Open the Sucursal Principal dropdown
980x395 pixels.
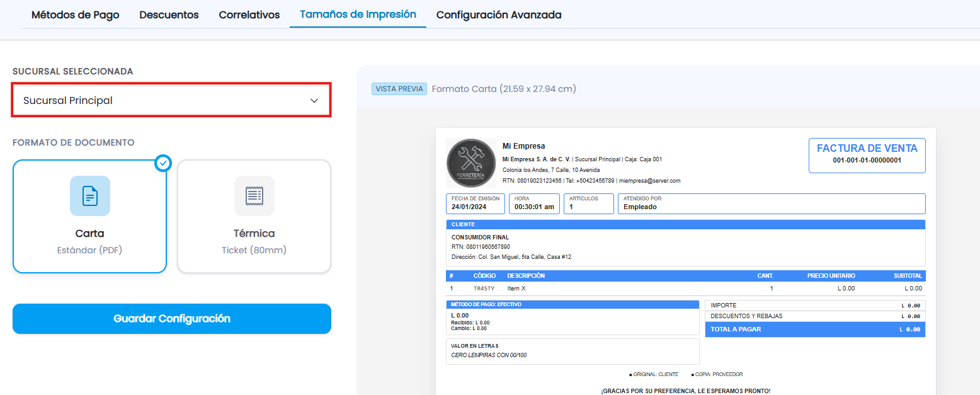(x=171, y=100)
